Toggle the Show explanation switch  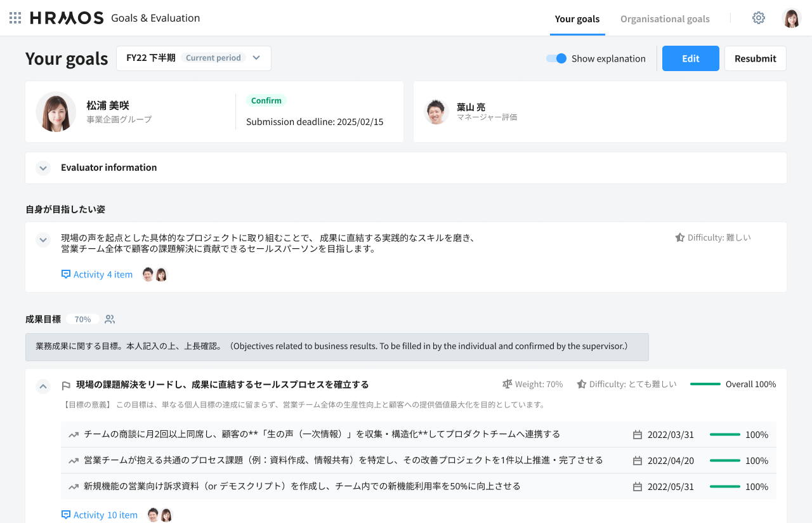[x=556, y=58]
